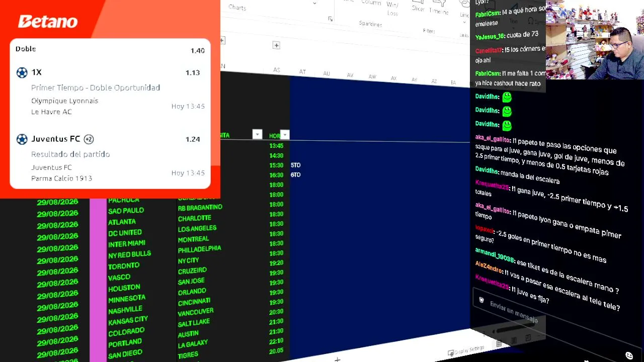Select the 22:10 time cell
Image resolution: width=644 pixels, height=362 pixels.
pos(276,341)
